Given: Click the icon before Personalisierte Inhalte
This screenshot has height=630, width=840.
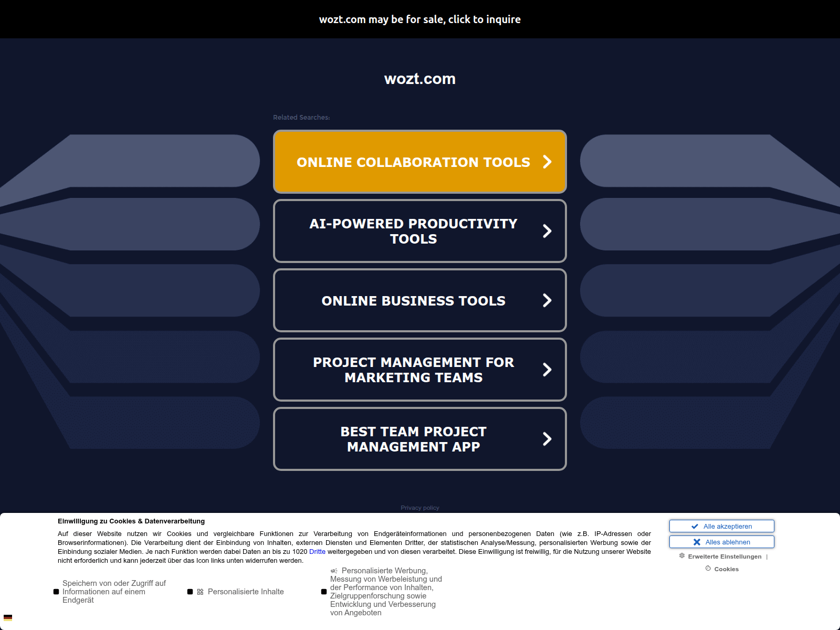Looking at the screenshot, I should (x=200, y=592).
